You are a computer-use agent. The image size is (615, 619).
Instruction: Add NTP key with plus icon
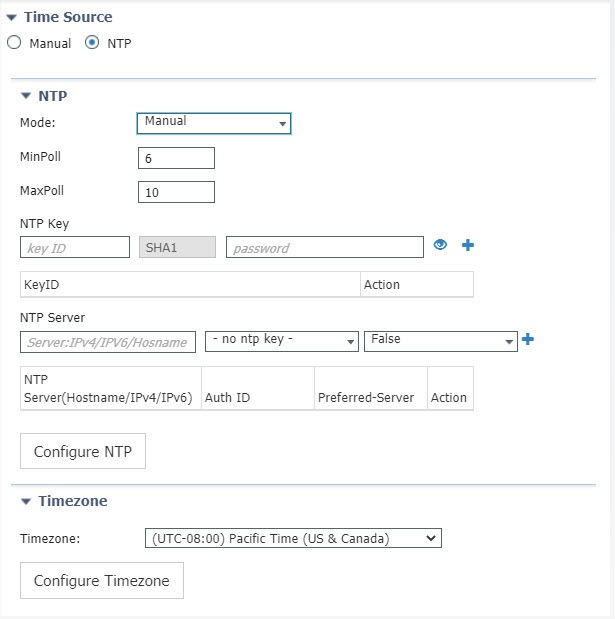coord(468,245)
